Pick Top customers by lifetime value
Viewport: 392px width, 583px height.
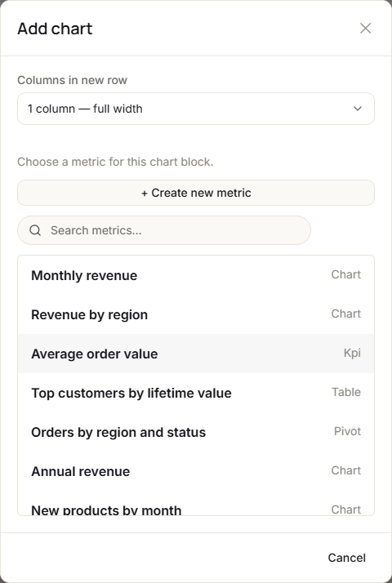tap(196, 393)
